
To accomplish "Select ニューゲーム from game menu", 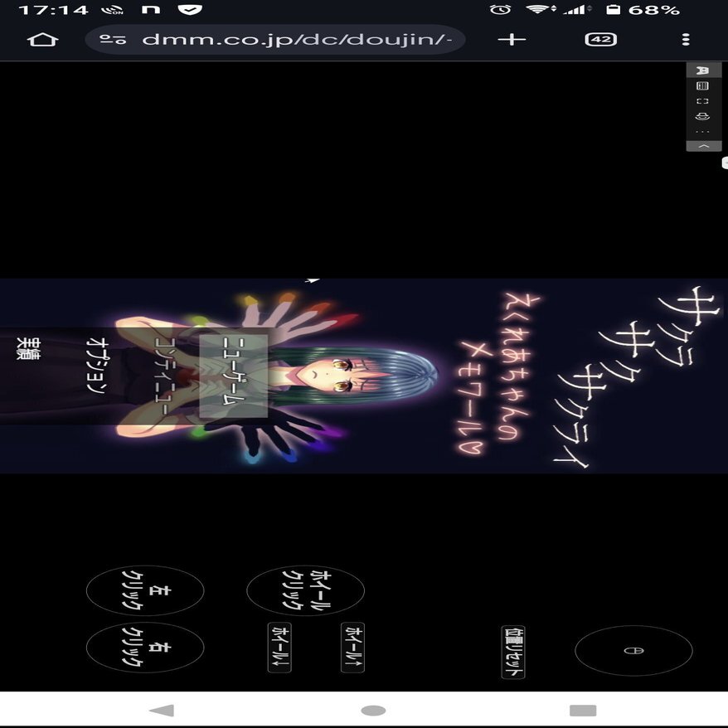I will tap(234, 376).
